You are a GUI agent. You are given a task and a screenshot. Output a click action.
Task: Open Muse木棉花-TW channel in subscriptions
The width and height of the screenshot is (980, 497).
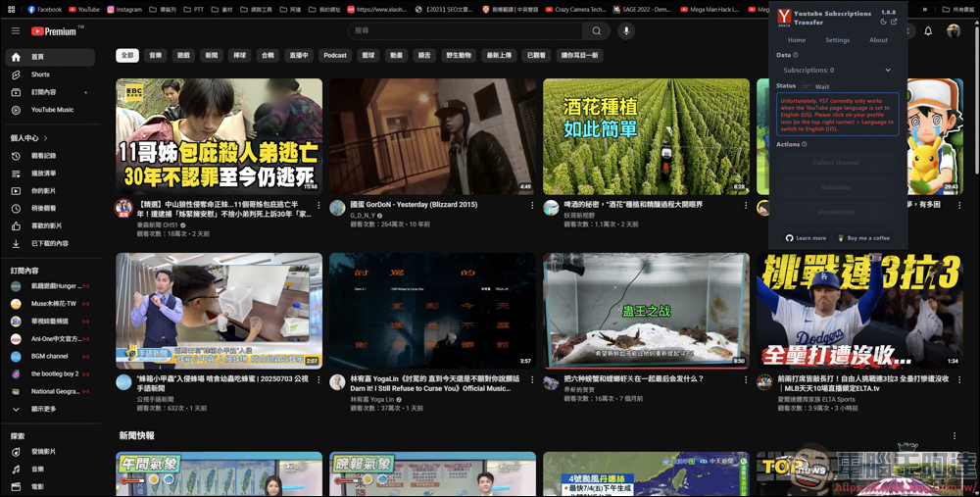click(50, 304)
